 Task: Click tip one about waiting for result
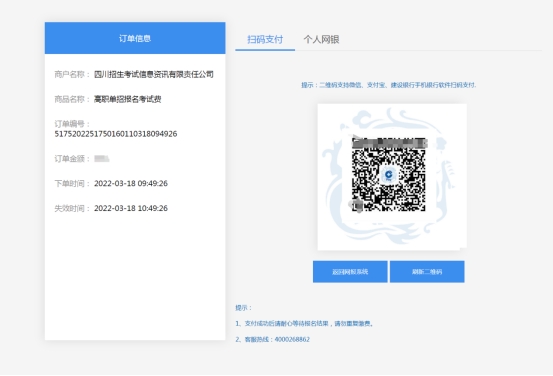point(304,323)
